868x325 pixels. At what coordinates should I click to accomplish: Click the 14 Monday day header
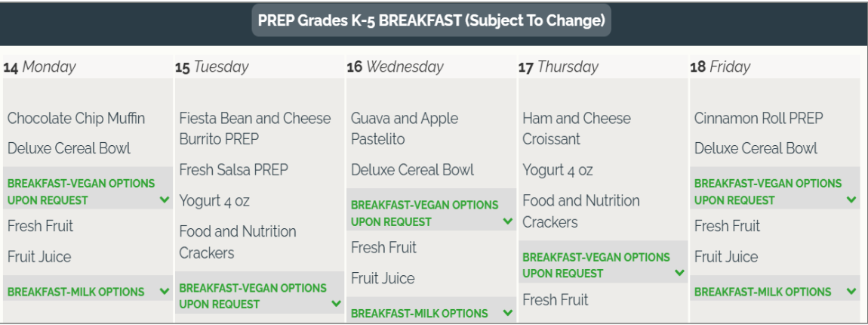click(x=39, y=67)
